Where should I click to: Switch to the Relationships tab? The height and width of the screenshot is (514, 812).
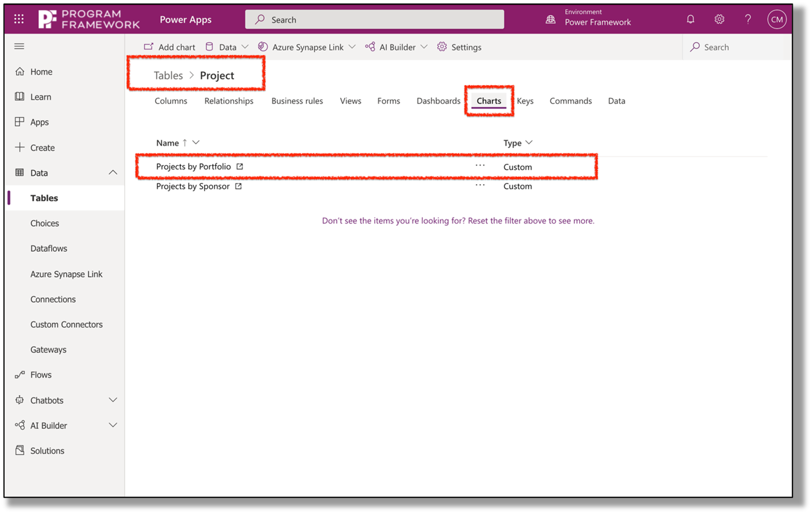click(228, 101)
